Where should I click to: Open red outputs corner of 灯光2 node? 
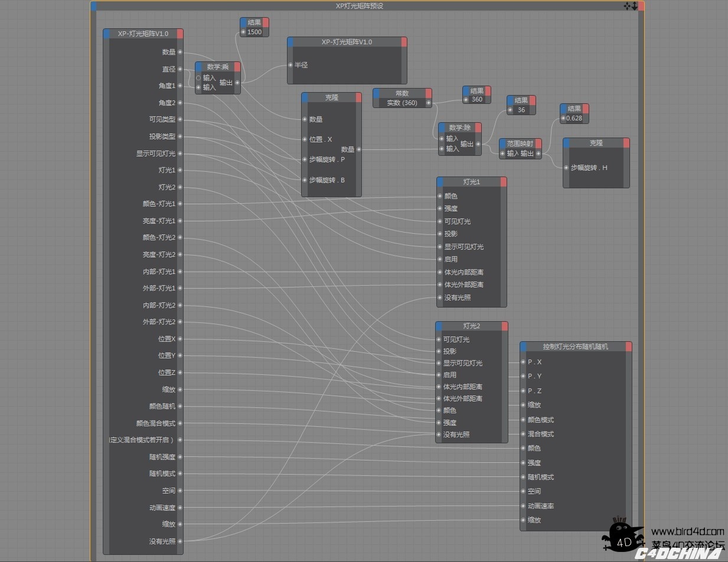pos(505,326)
